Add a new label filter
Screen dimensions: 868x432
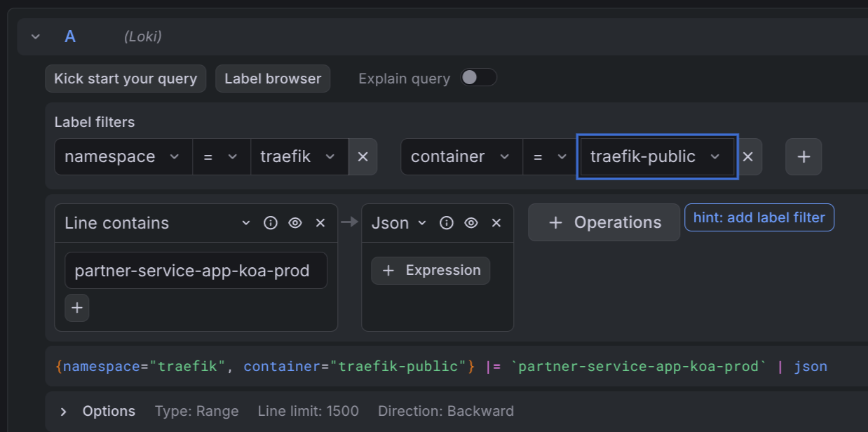[x=803, y=156]
